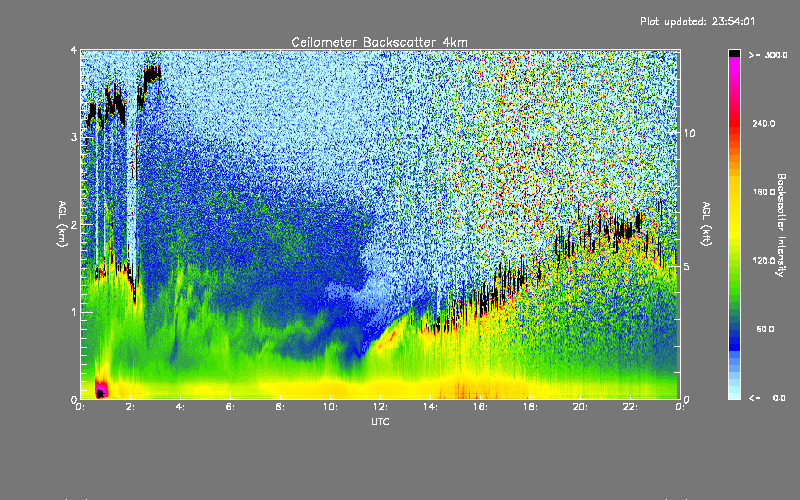Click the "<= 0.0" colorbar value

point(767,398)
